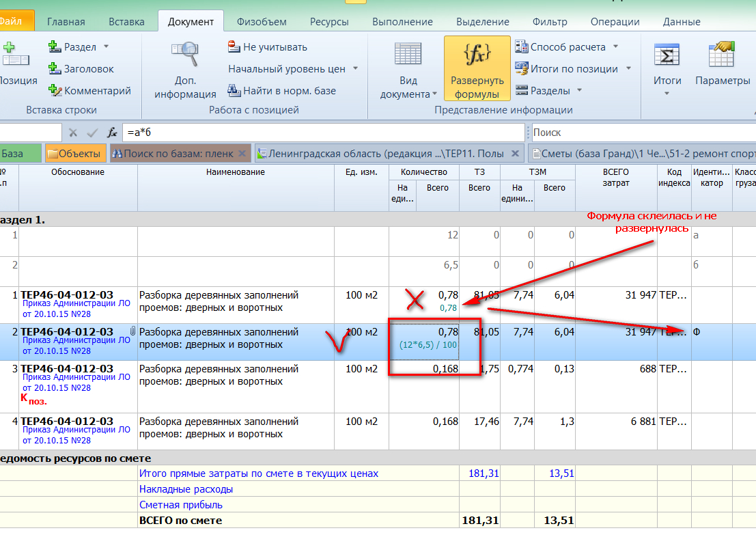756x550 pixels.
Task: Close the Поиск по базам tab
Action: pyautogui.click(x=243, y=154)
